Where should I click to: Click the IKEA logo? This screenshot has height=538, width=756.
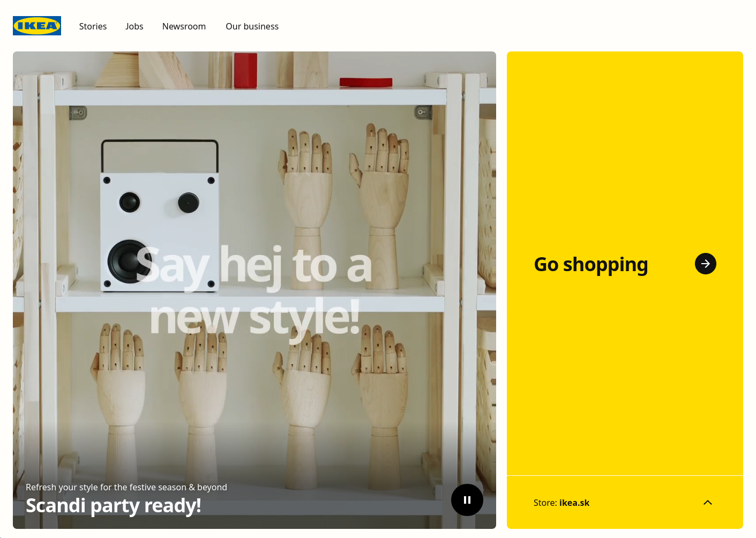pyautogui.click(x=37, y=26)
